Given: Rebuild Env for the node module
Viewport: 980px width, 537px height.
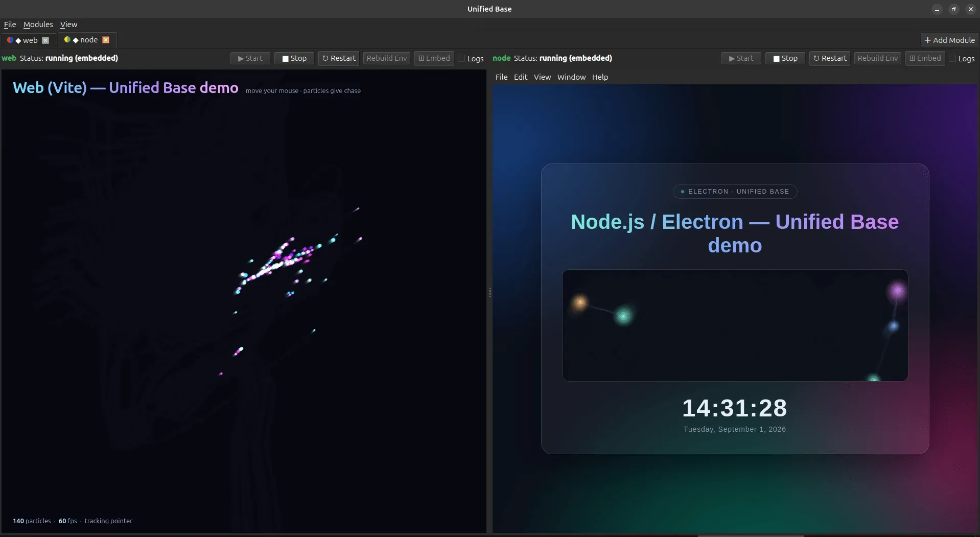Looking at the screenshot, I should pos(878,58).
